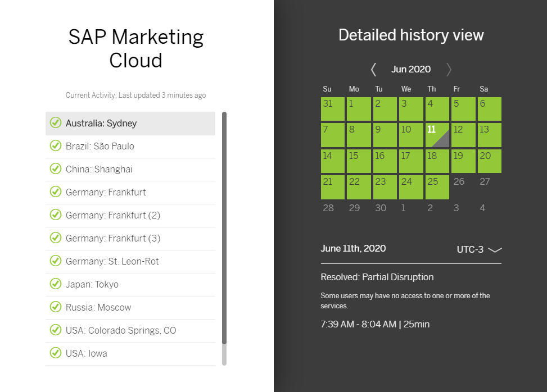This screenshot has height=392, width=547.
Task: Select June 20 calendar day
Action: [490, 161]
